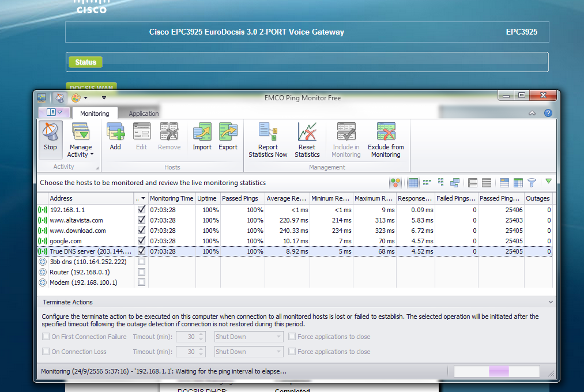
Task: Collapse the ribbon with the chevron
Action: pos(532,113)
